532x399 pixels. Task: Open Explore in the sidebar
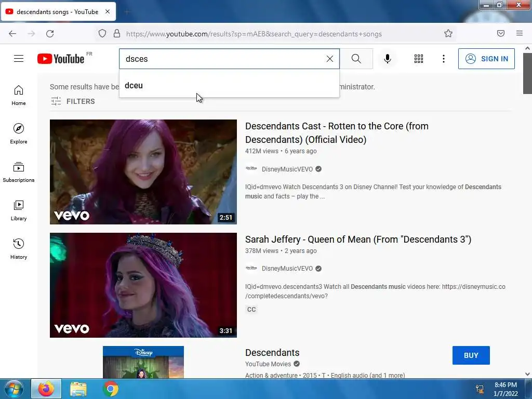pyautogui.click(x=19, y=134)
